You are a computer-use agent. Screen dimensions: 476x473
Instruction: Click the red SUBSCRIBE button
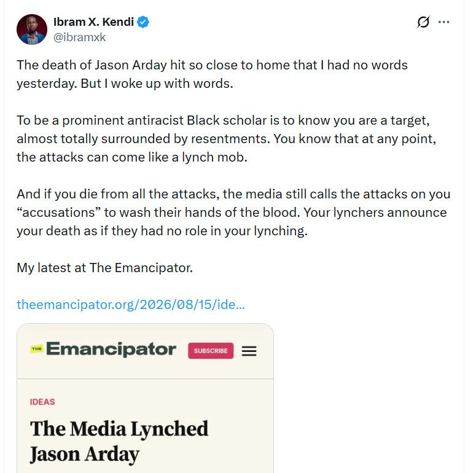[x=211, y=351]
